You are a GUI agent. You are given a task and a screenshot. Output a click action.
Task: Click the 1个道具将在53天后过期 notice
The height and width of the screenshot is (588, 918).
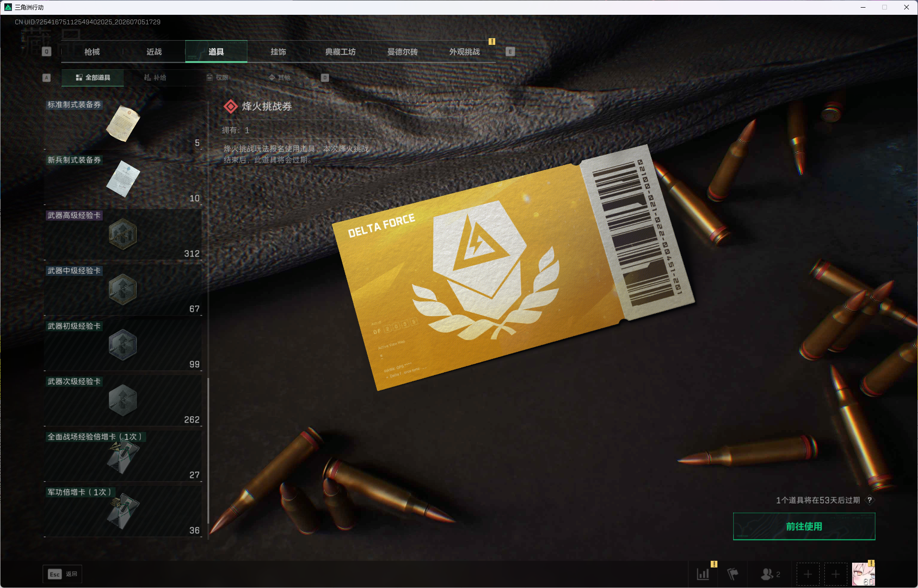(818, 500)
